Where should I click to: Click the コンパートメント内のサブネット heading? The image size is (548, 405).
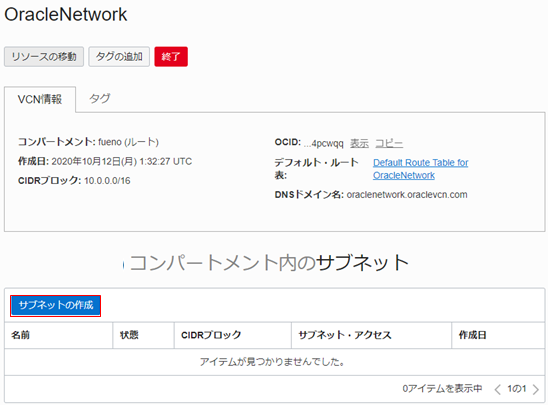coord(269,262)
